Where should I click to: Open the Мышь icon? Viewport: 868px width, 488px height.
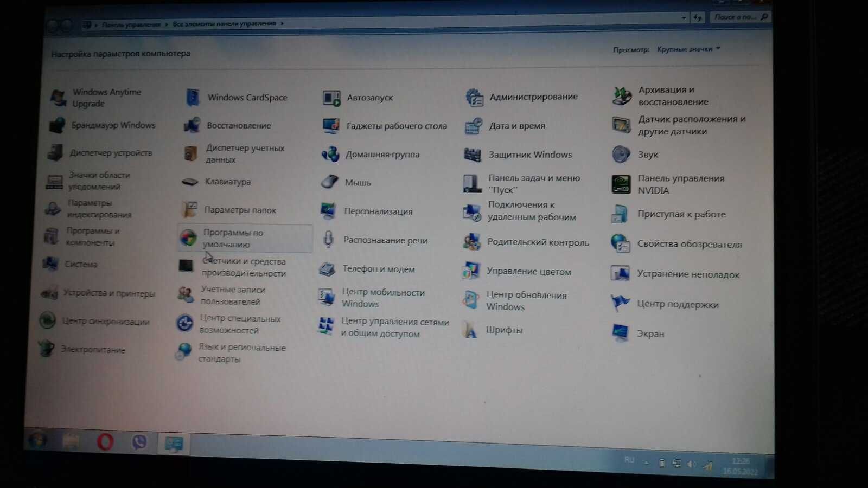[329, 182]
